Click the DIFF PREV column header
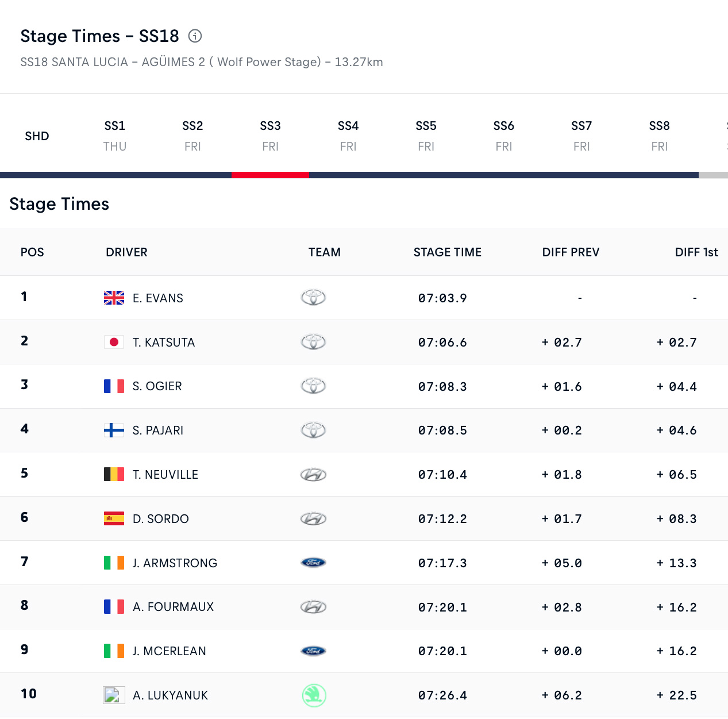The height and width of the screenshot is (719, 728). [x=571, y=252]
